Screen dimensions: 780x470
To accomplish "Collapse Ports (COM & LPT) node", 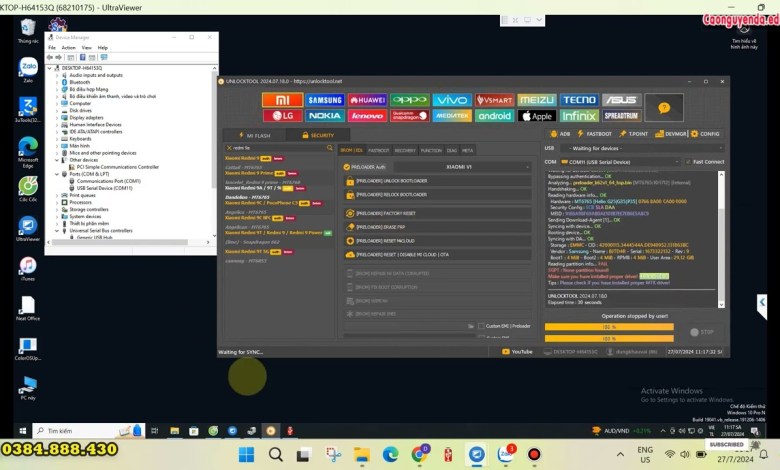I will (x=57, y=174).
